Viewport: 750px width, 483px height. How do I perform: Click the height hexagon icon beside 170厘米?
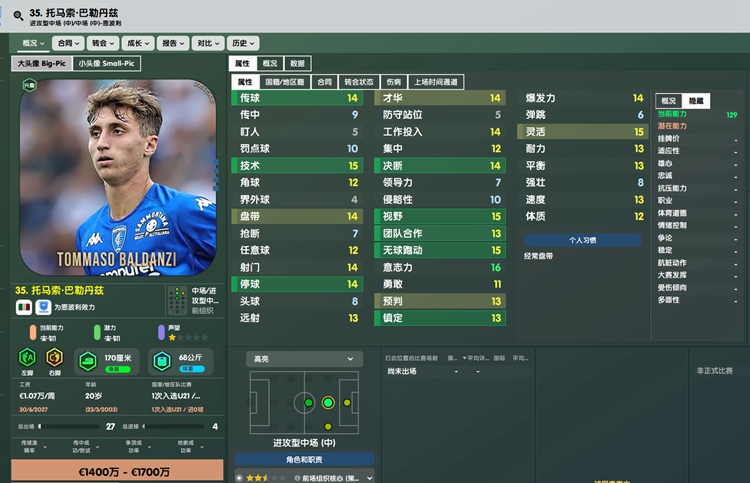88,361
